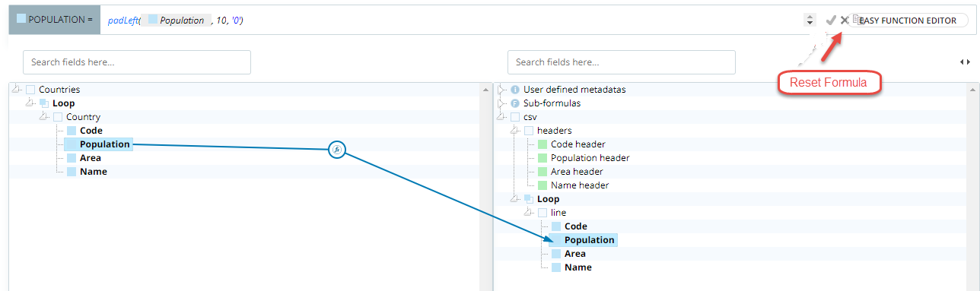Click the green Code header icon
980x291 pixels.
(542, 144)
